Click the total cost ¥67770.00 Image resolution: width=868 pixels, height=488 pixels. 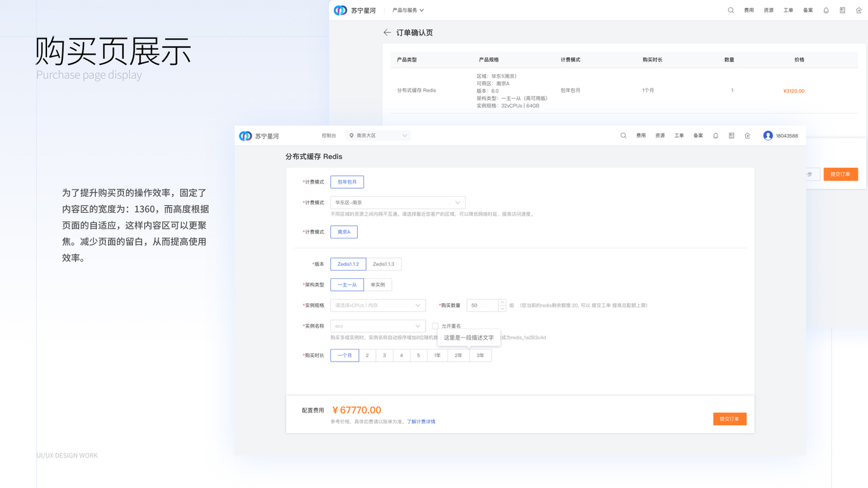pos(356,410)
